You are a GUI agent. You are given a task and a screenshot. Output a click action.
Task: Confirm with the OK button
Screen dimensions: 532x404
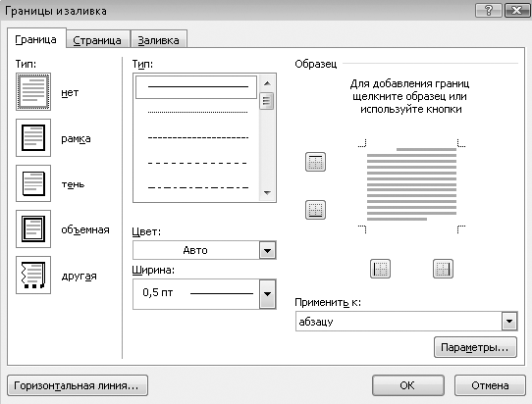pos(407,385)
